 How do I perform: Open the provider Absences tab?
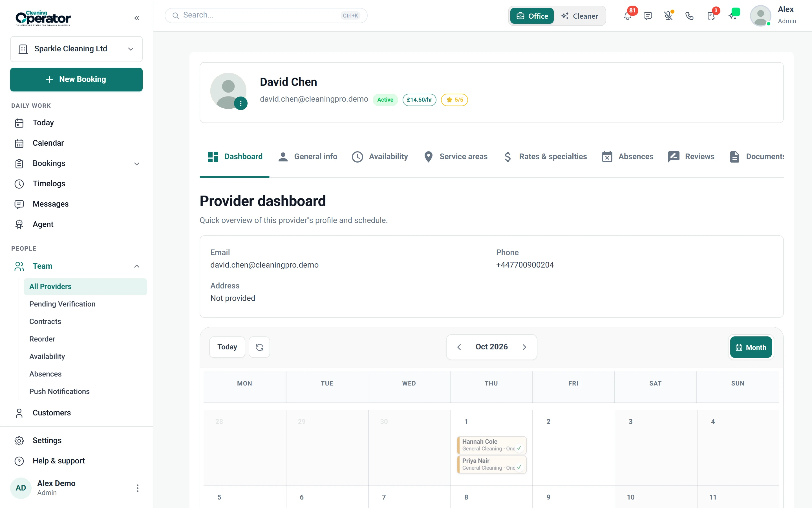pyautogui.click(x=627, y=157)
